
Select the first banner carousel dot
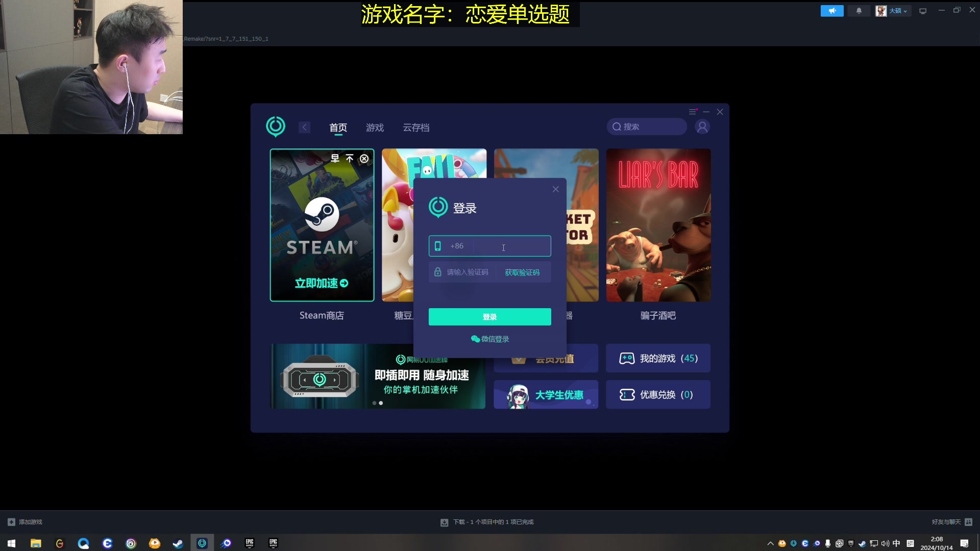374,403
